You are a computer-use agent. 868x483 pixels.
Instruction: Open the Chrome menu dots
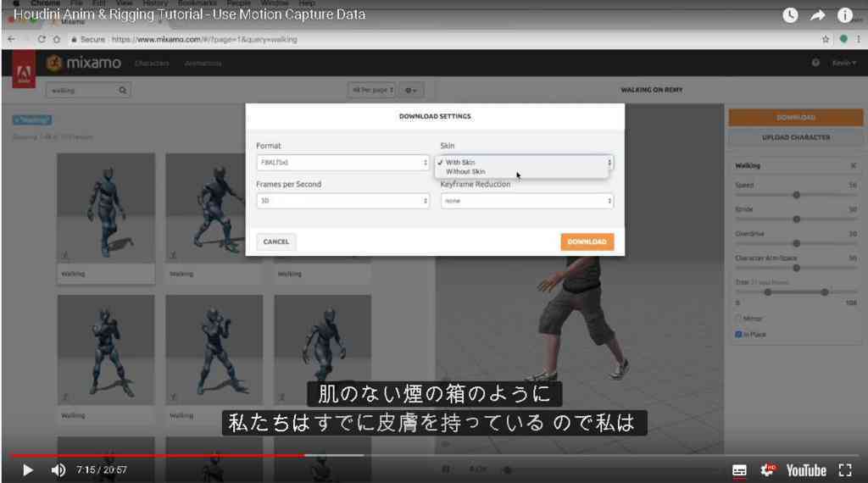point(859,39)
